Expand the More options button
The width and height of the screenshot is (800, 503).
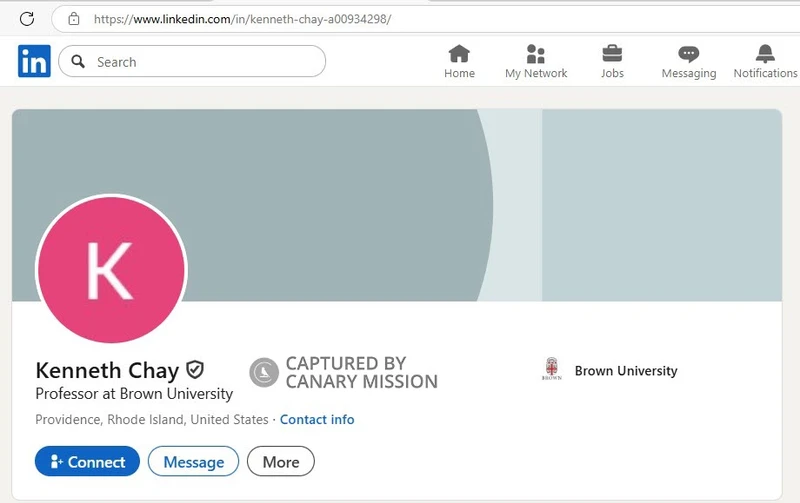coord(281,462)
